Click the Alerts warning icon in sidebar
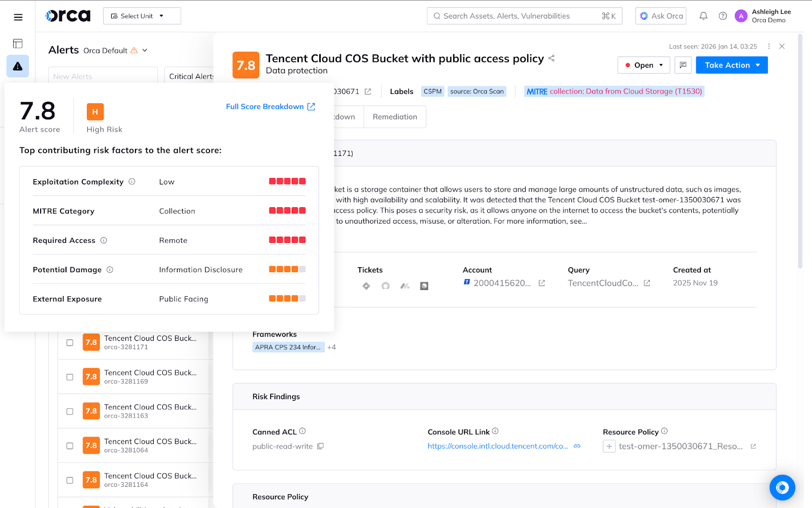The image size is (812, 508). tap(18, 67)
